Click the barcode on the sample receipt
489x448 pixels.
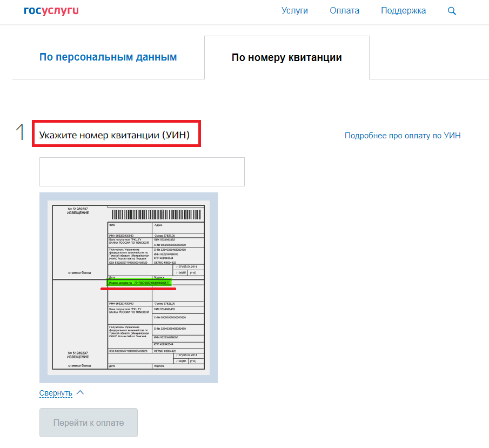coord(156,213)
